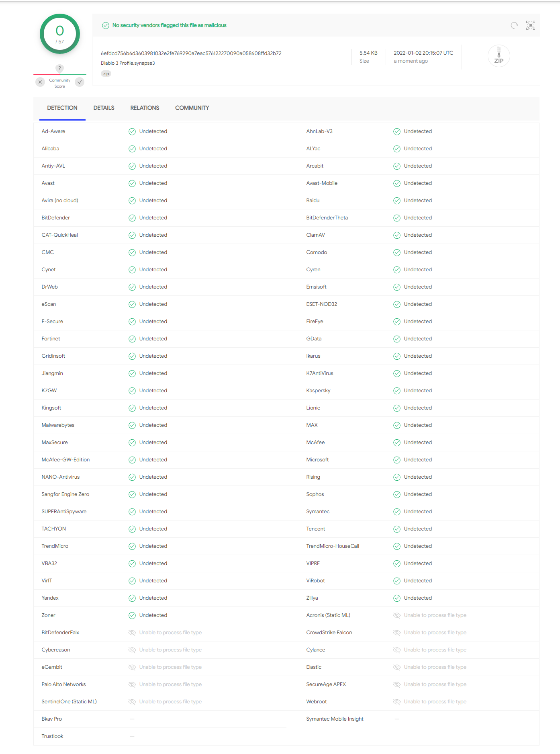Click undetected check icon for Ad-Aware
Screen dimensions: 560x754
coord(132,131)
